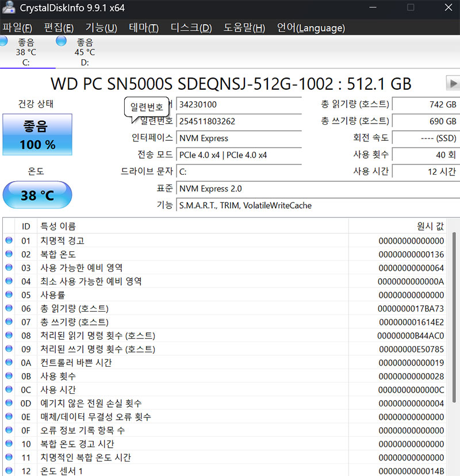Click the status orb for row 08
Viewport: 460px width, 476px height.
pyautogui.click(x=9, y=335)
